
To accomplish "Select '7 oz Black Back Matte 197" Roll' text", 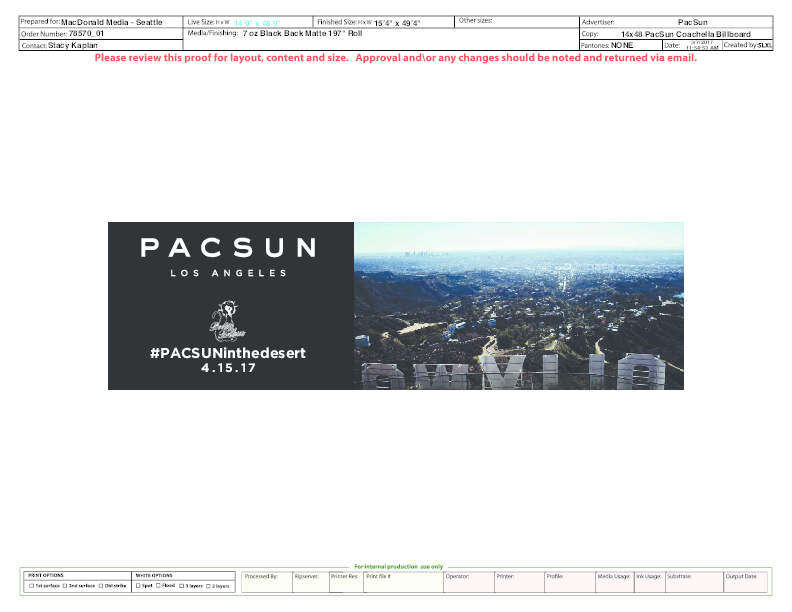I will (302, 33).
